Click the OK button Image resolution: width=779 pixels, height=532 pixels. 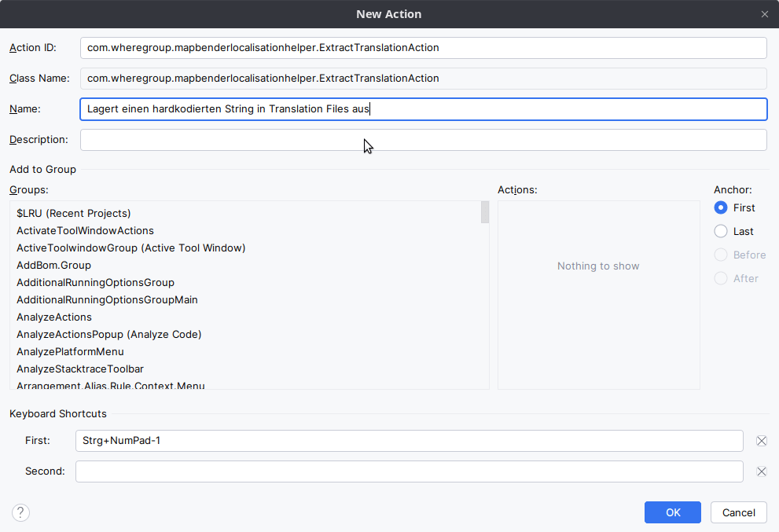(672, 512)
